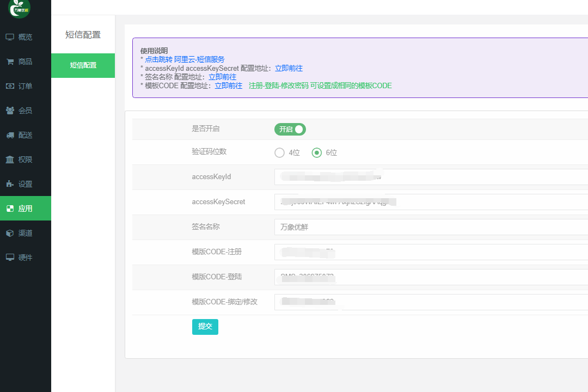Image resolution: width=588 pixels, height=392 pixels.
Task: Click the 硬件 desktop icon
Action: (10, 258)
